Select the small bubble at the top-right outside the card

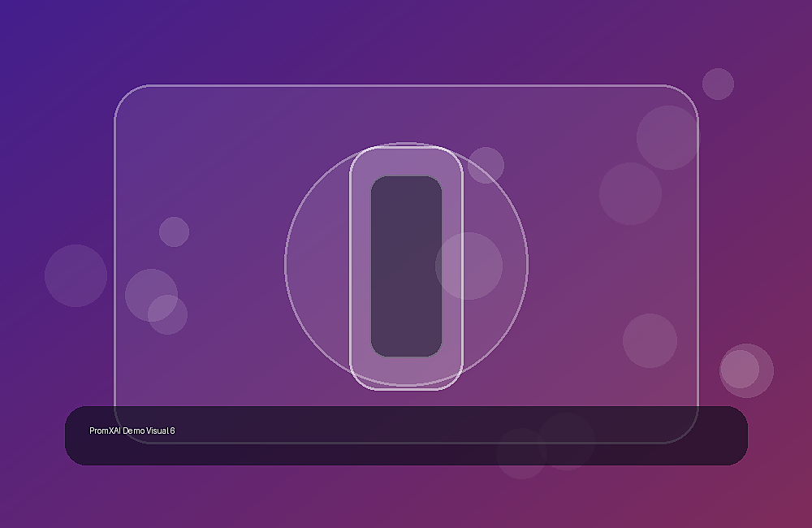pyautogui.click(x=718, y=84)
